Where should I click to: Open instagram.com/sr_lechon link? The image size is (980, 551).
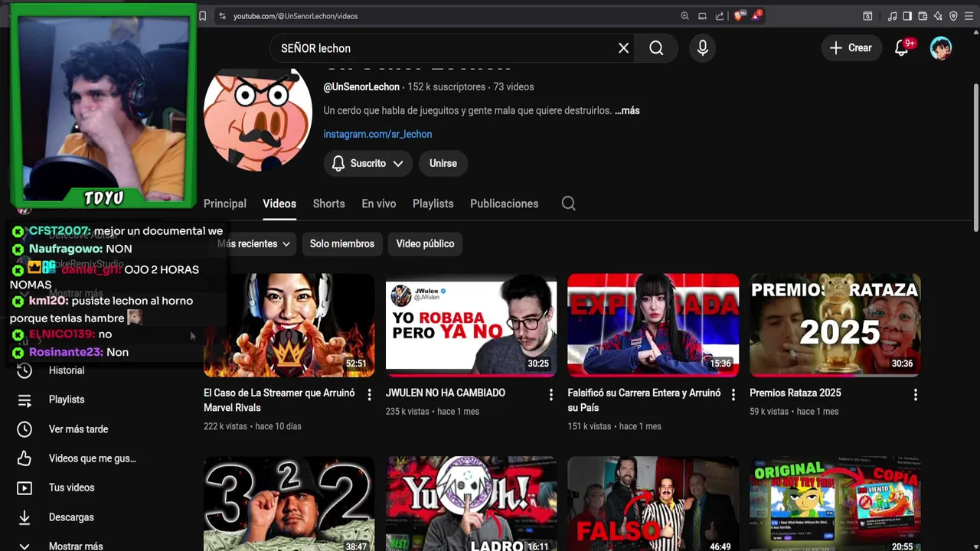point(377,134)
